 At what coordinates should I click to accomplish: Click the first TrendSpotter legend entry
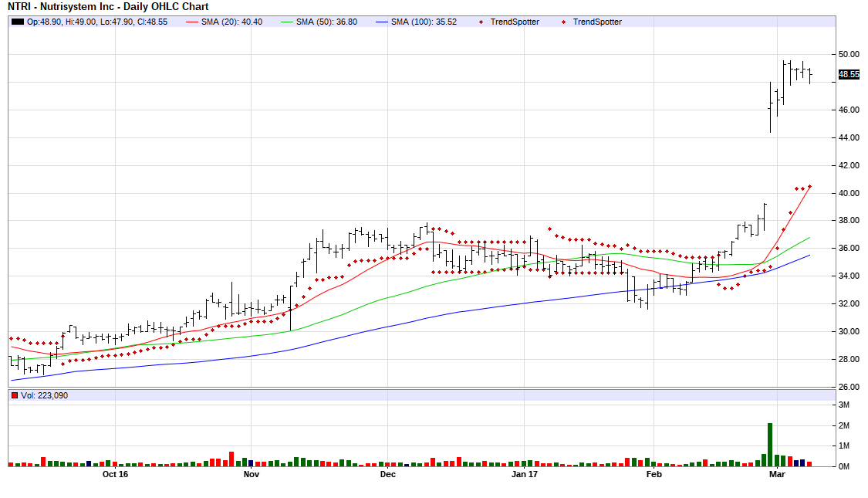click(x=515, y=22)
